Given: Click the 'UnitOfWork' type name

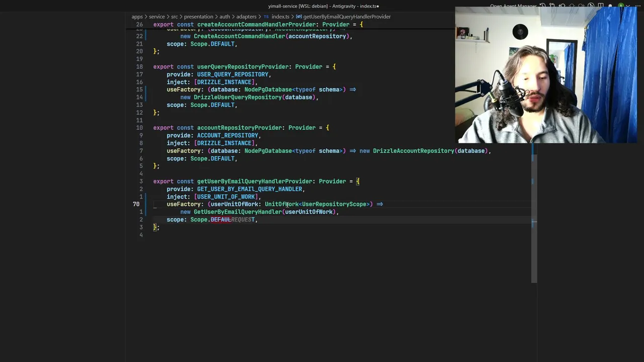Looking at the screenshot, I should tap(282, 204).
